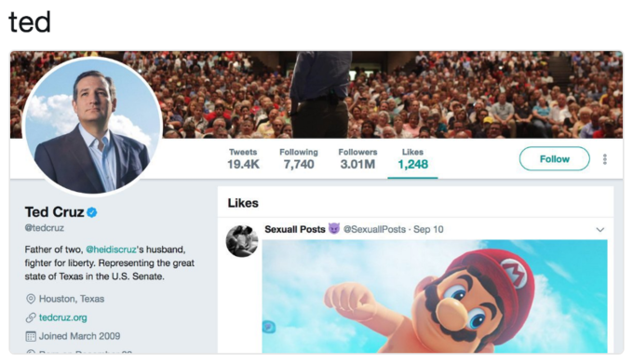Click the link chain icon beside tedcruz.org
The height and width of the screenshot is (364, 633).
pyautogui.click(x=31, y=317)
